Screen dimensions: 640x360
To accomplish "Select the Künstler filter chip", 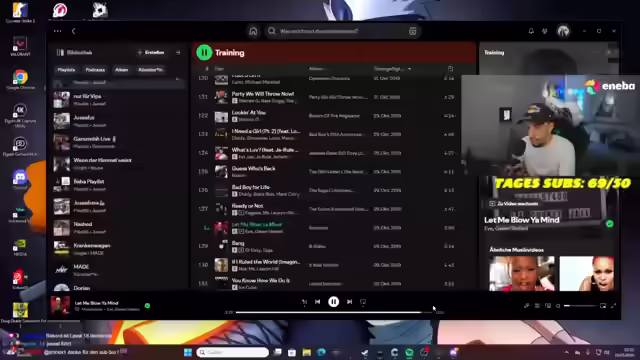I will (151, 70).
